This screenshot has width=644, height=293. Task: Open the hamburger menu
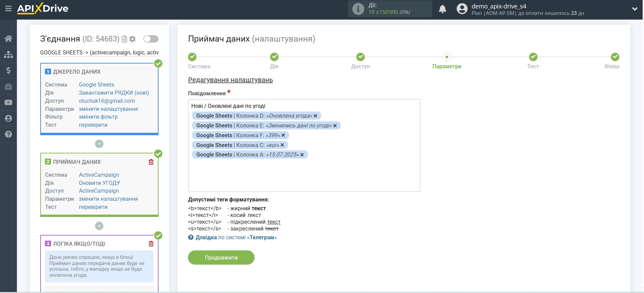tap(8, 9)
